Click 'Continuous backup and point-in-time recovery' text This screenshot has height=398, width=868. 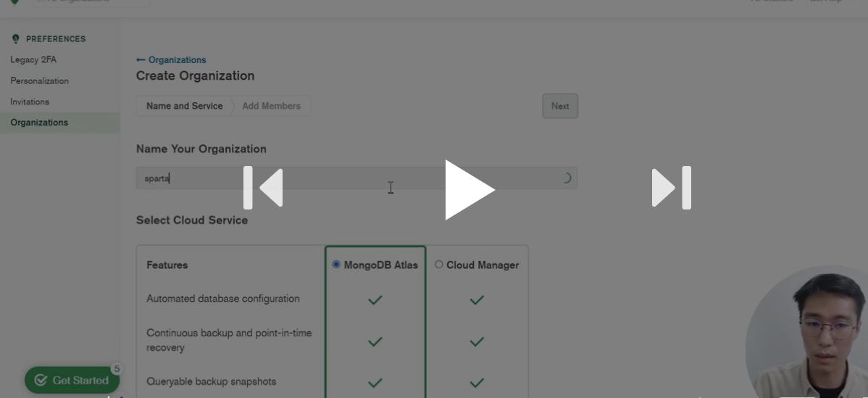point(229,341)
